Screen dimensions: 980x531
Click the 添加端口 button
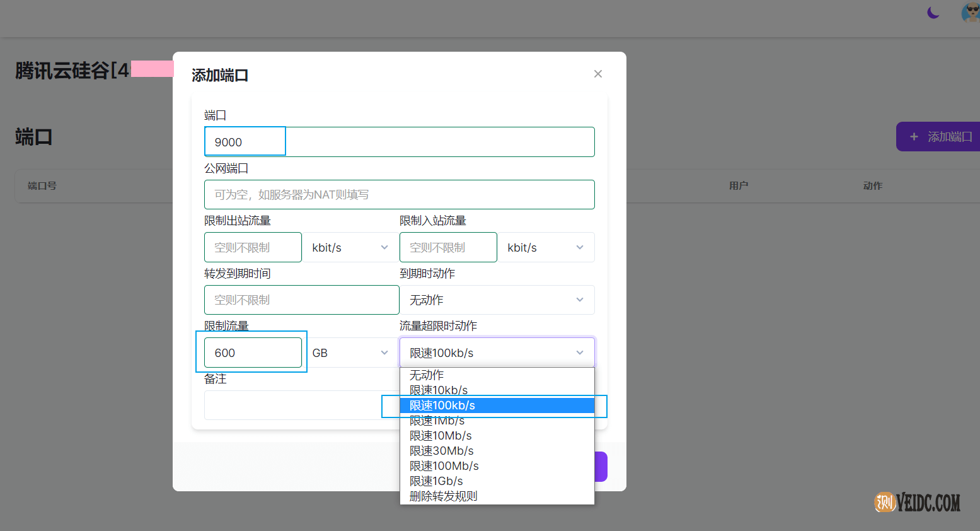(939, 136)
